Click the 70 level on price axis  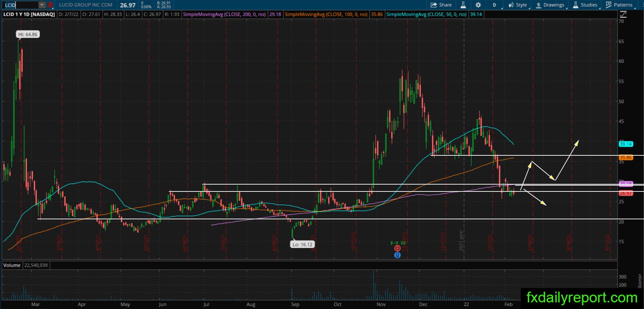(x=621, y=21)
